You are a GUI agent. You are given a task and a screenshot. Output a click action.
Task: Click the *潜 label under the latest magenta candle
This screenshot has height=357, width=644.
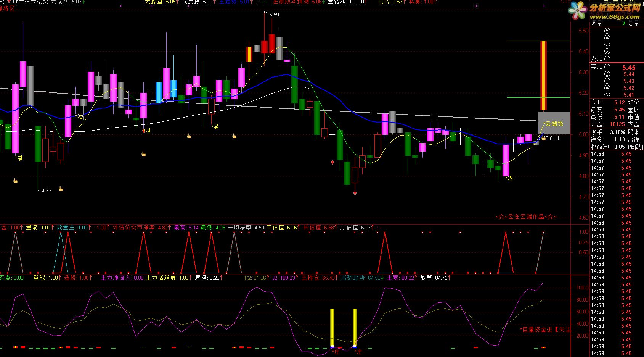coord(509,179)
